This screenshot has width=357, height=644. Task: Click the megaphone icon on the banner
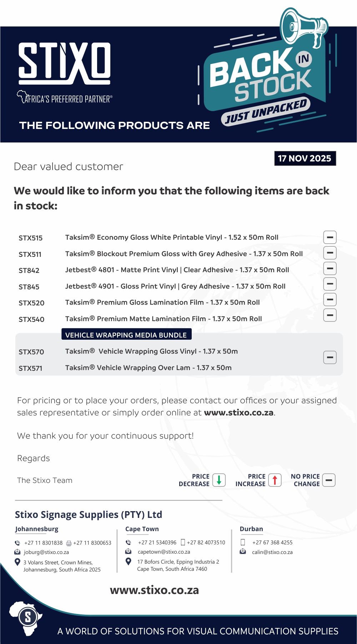[303, 27]
